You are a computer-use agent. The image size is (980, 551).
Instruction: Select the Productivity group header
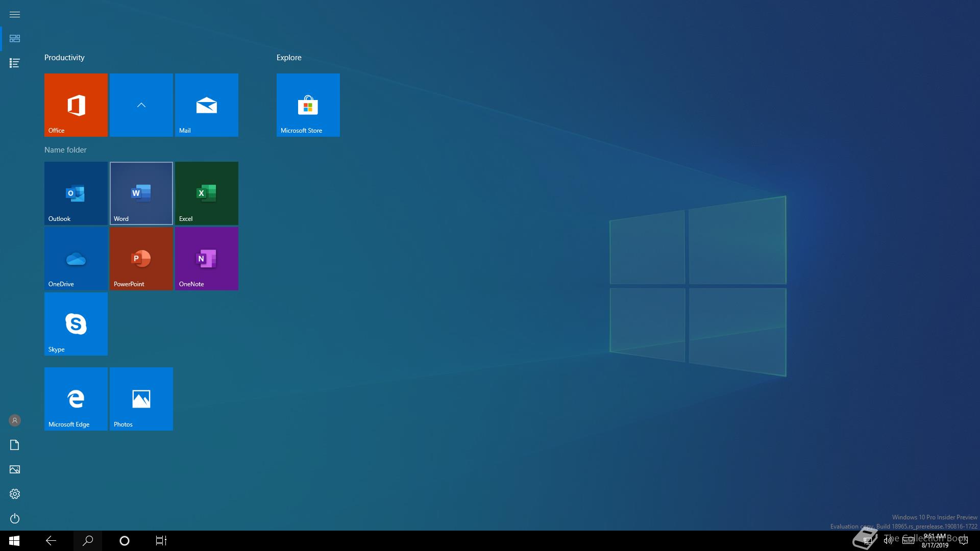point(64,58)
